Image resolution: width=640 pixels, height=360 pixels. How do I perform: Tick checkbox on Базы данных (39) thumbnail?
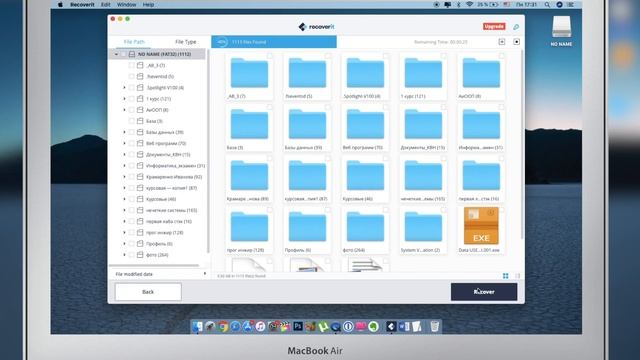328,107
